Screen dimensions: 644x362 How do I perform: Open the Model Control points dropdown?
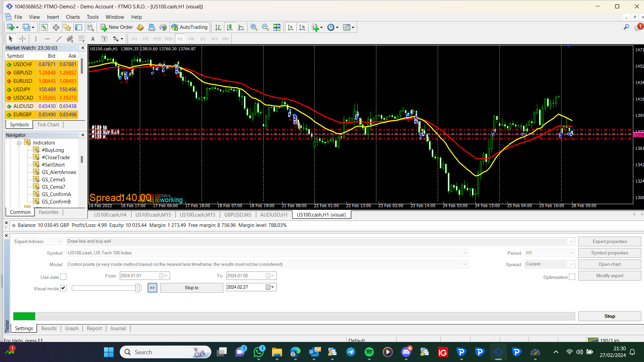267,264
